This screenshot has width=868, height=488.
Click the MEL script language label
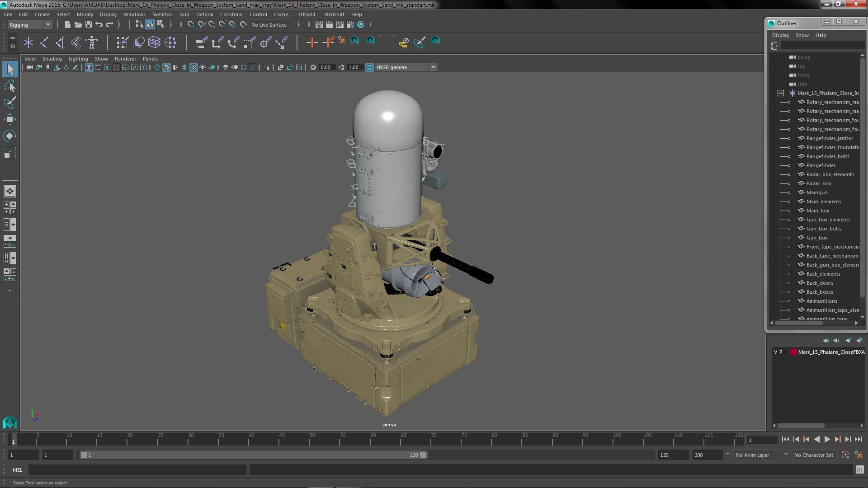17,470
